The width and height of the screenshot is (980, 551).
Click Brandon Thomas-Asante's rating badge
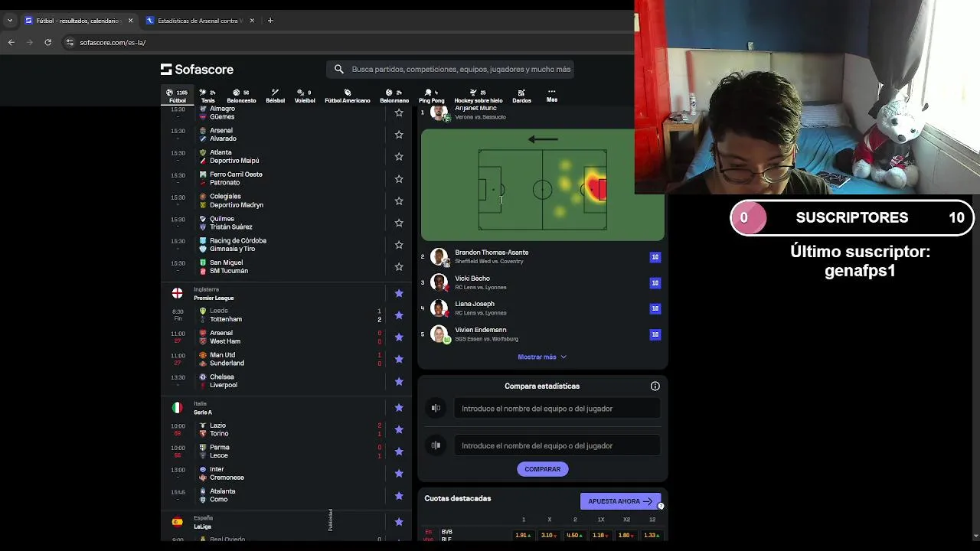pos(655,257)
